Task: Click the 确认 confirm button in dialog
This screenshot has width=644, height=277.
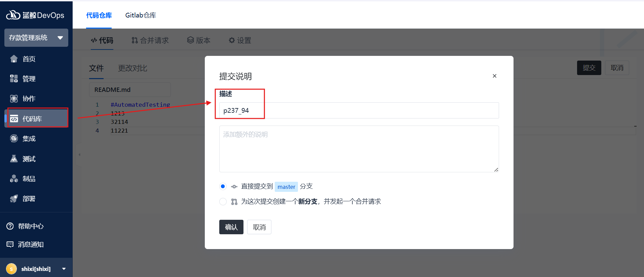Action: [231, 227]
